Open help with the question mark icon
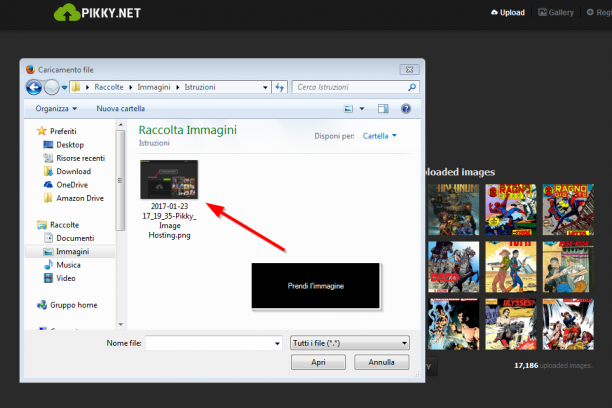This screenshot has height=408, width=612. (406, 109)
